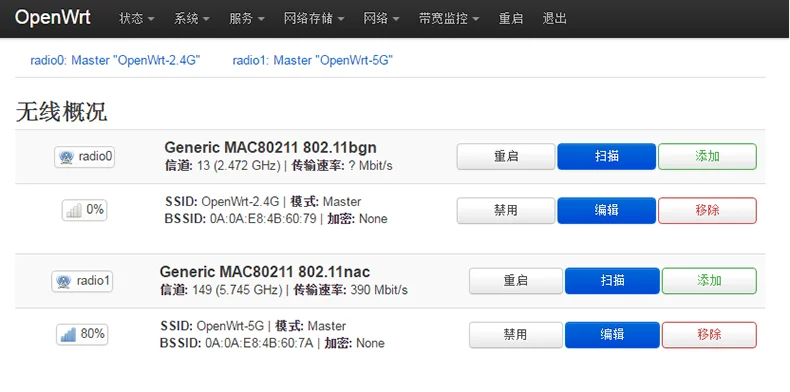Click the 0% signal strength indicator
The height and width of the screenshot is (392, 790).
tap(85, 210)
